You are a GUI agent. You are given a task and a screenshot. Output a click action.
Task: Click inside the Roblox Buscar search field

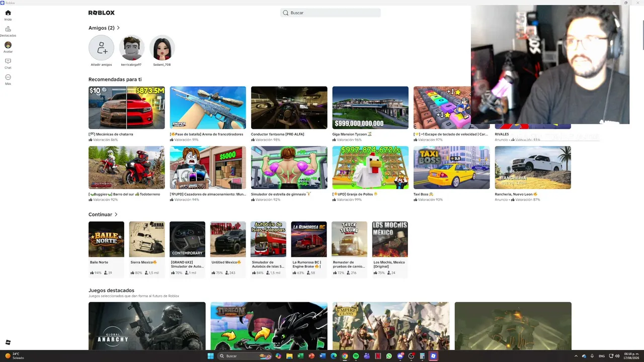coord(331,13)
